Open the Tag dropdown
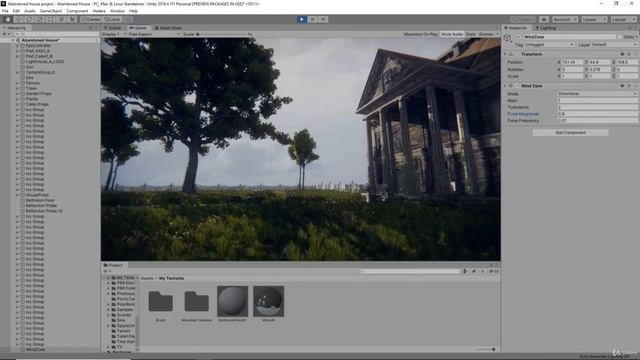This screenshot has height=360, width=640. 549,44
